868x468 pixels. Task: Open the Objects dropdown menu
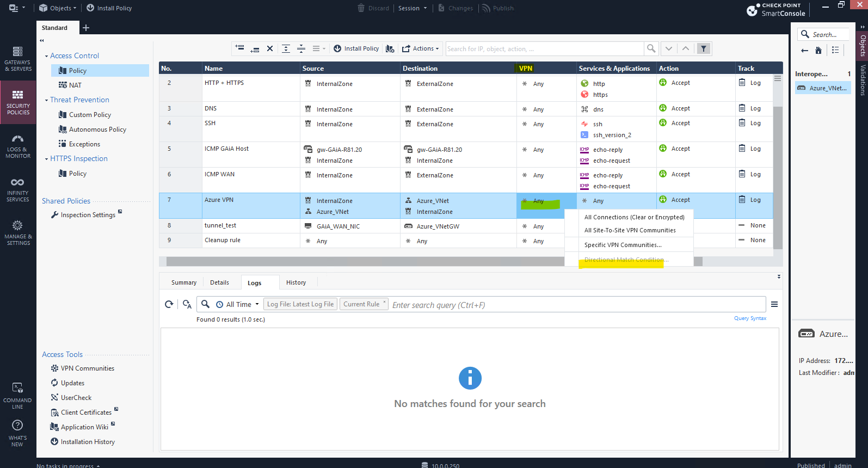point(58,8)
